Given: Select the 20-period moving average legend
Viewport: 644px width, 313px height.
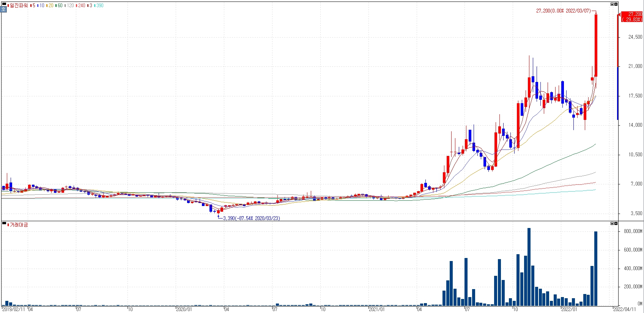Looking at the screenshot, I should [50, 6].
